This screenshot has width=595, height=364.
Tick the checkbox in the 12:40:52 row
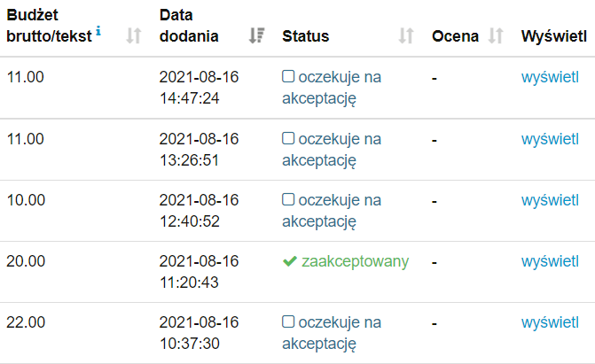(288, 200)
